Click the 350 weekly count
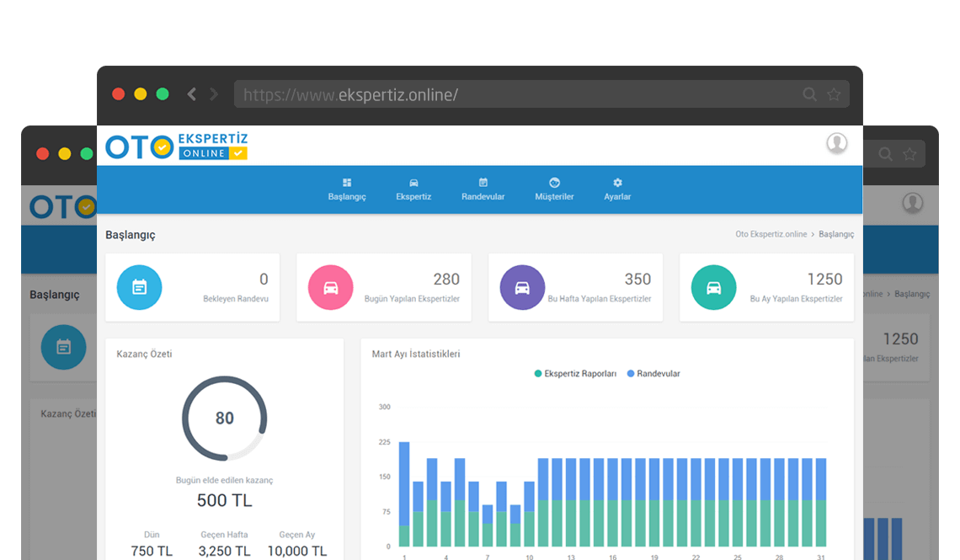Screen dimensions: 960x560 pos(637,279)
